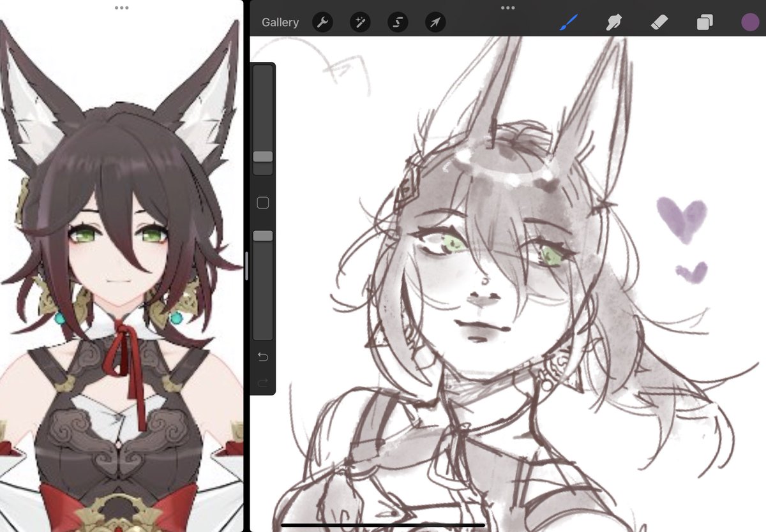
Task: Click the brush opacity slider handle
Action: point(263,236)
